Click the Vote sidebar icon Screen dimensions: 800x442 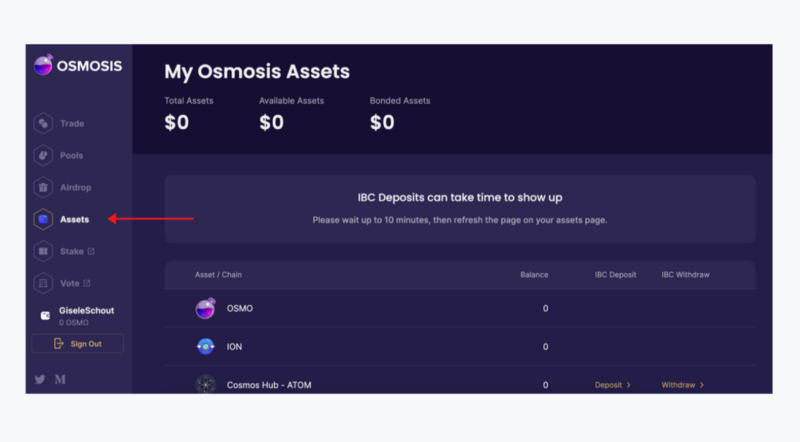[43, 283]
